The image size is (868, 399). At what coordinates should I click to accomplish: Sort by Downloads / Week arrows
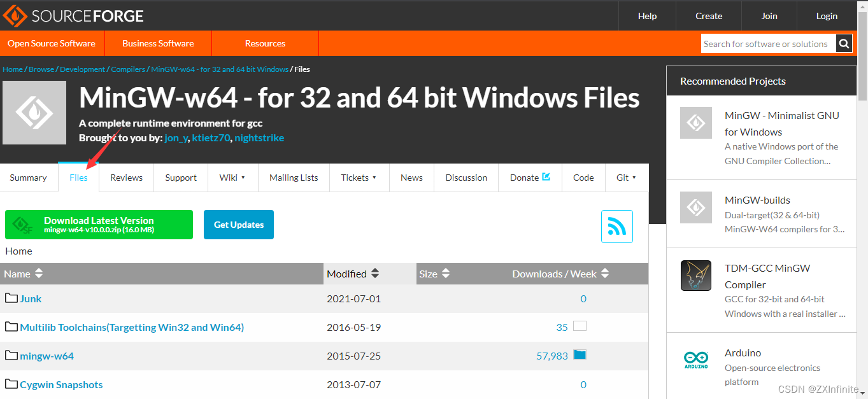(605, 273)
